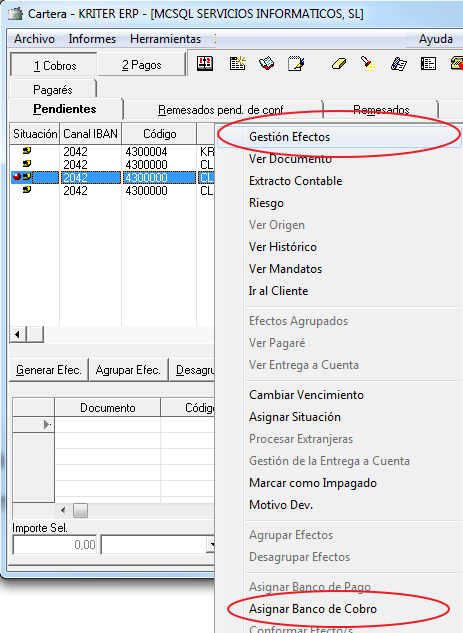
Task: Click the open book toolbar icon
Action: 266,64
